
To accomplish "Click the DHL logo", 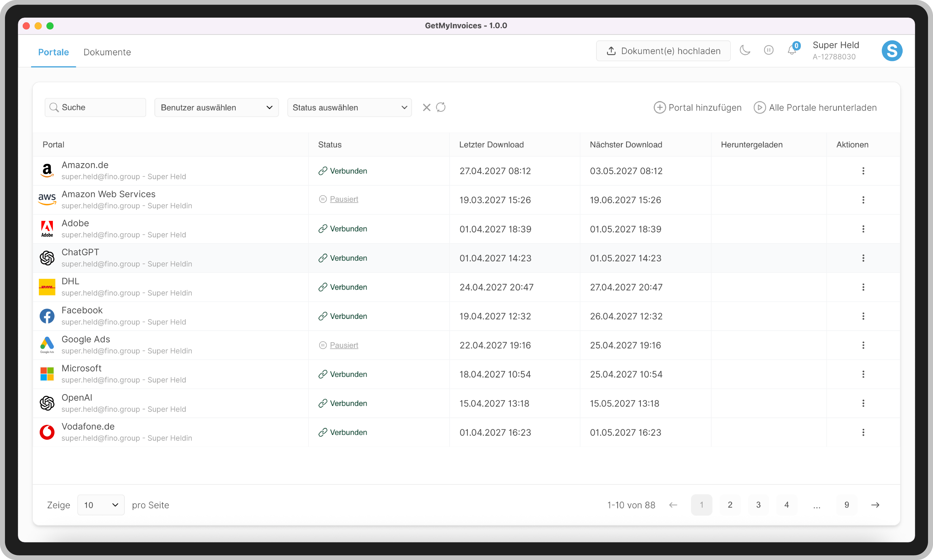I will click(x=47, y=287).
